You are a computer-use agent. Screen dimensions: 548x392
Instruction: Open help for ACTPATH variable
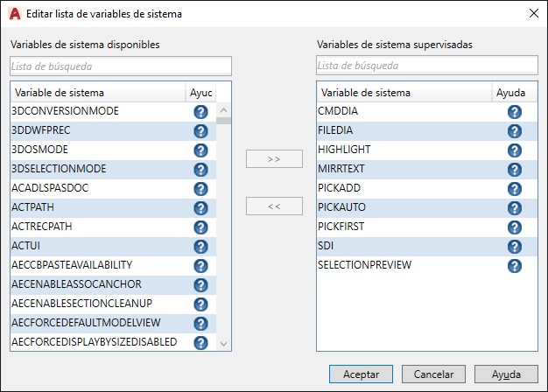(x=200, y=208)
